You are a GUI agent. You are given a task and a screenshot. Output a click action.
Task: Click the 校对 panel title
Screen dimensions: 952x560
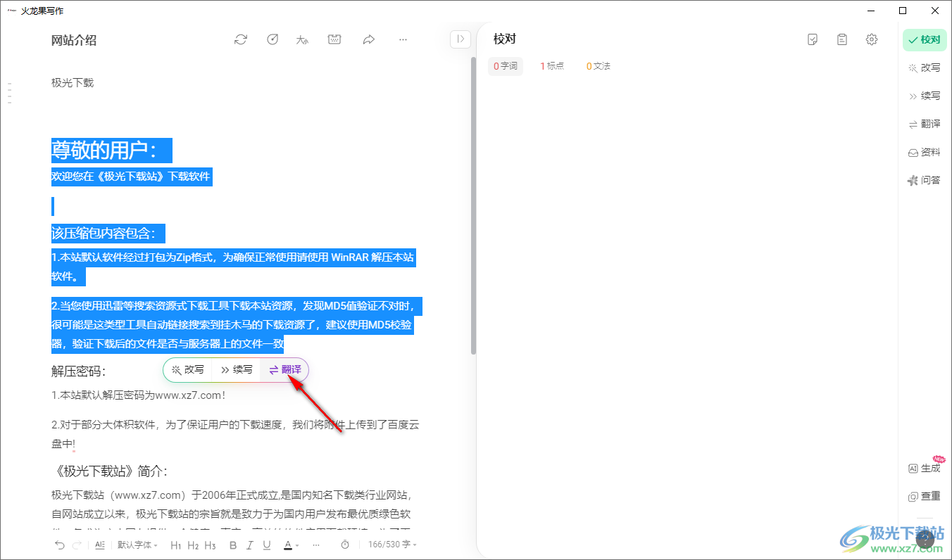(505, 39)
